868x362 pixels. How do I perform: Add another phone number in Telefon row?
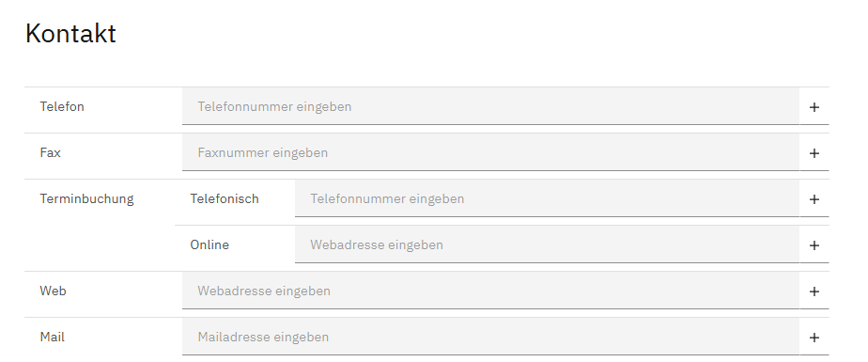point(814,106)
